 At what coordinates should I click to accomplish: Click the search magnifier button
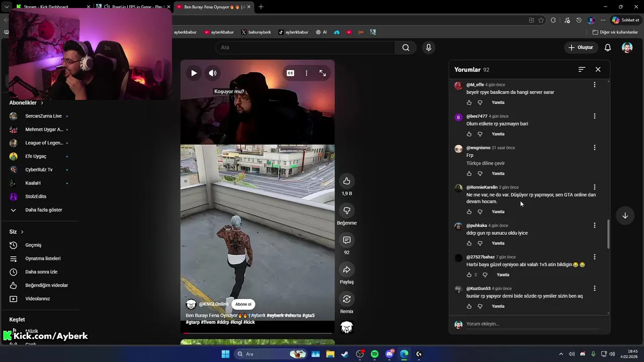point(406,47)
